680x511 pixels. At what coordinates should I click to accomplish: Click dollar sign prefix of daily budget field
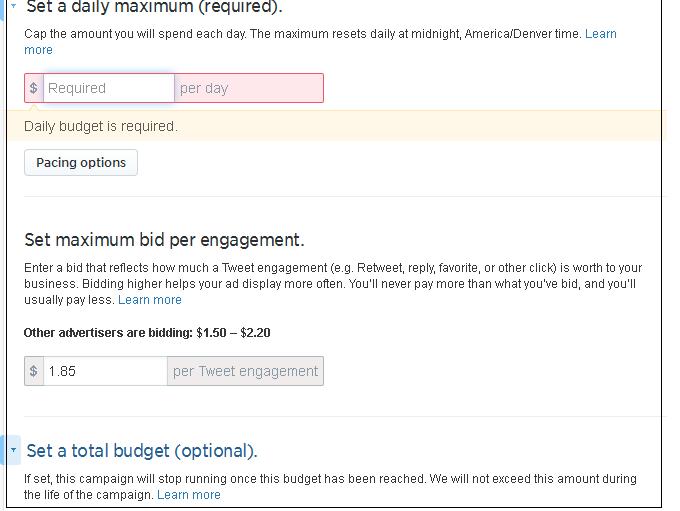click(34, 88)
